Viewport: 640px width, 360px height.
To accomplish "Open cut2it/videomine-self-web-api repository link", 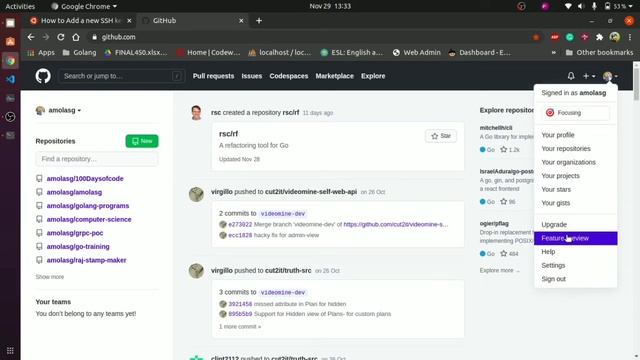I will (311, 191).
